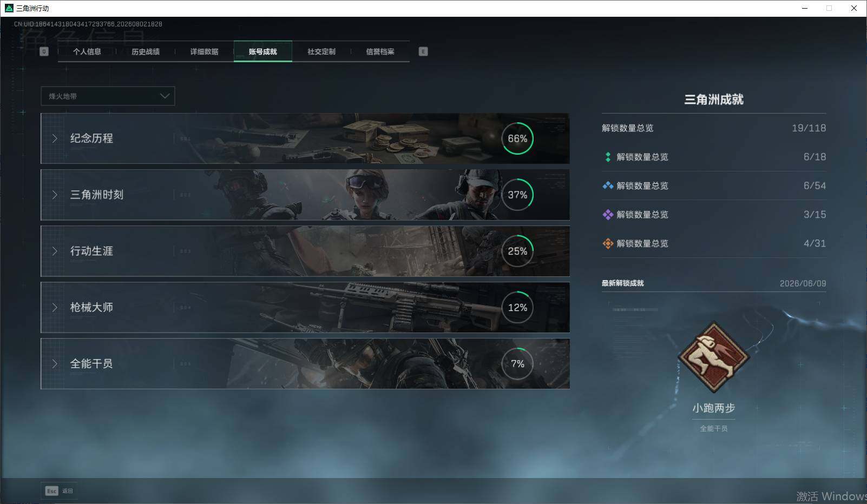867x504 pixels.
Task: Click the 6/18 unlock count
Action: click(x=815, y=157)
